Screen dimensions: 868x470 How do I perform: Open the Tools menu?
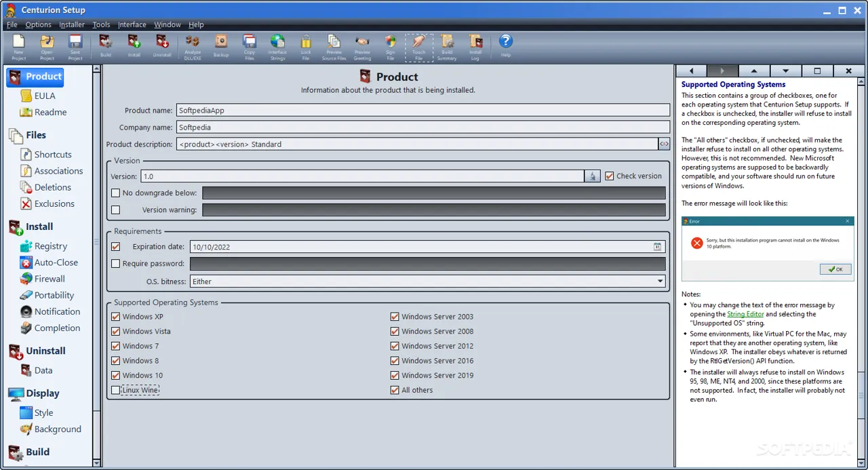101,24
